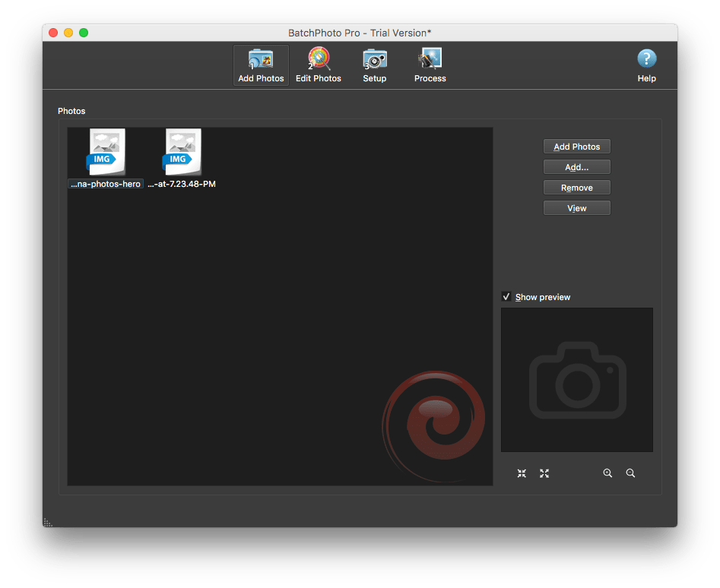Open the Setup step
This screenshot has width=720, height=588.
[x=375, y=65]
